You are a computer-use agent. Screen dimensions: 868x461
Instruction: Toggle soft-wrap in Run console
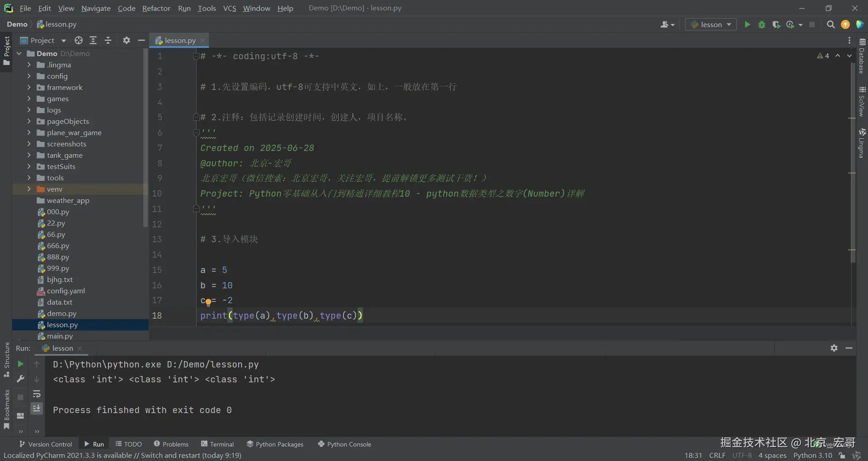(x=37, y=394)
